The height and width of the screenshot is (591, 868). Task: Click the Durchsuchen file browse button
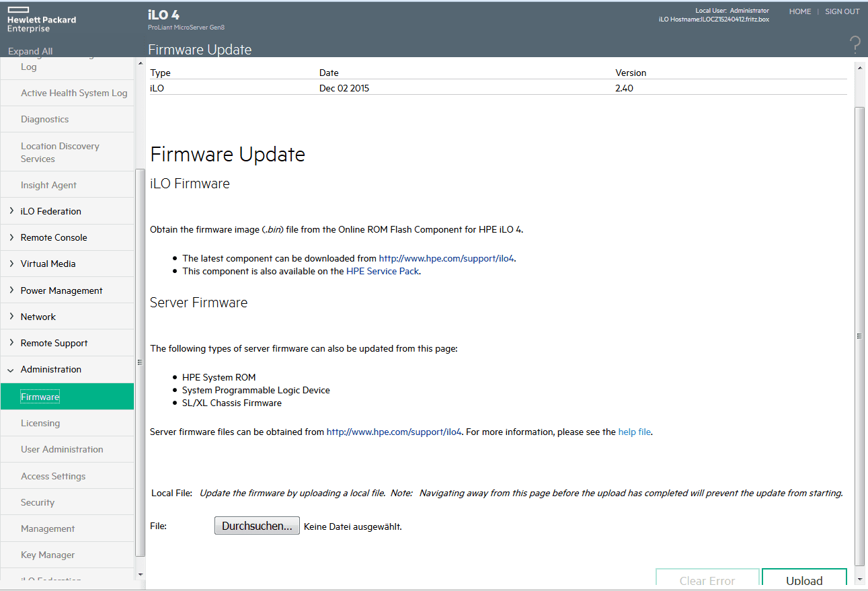click(x=257, y=526)
